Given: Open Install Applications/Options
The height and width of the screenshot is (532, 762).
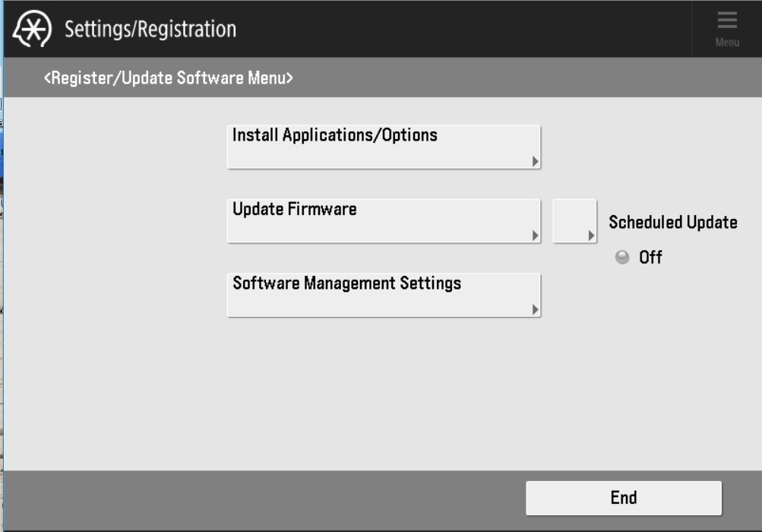Looking at the screenshot, I should click(383, 147).
